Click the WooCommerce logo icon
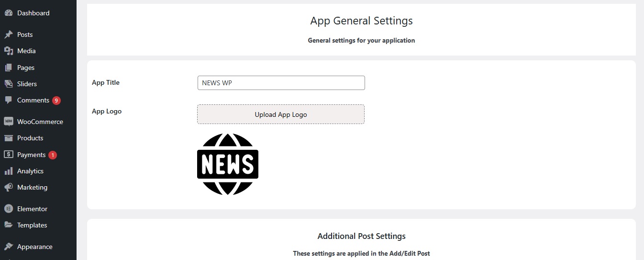The width and height of the screenshot is (644, 260). point(8,122)
